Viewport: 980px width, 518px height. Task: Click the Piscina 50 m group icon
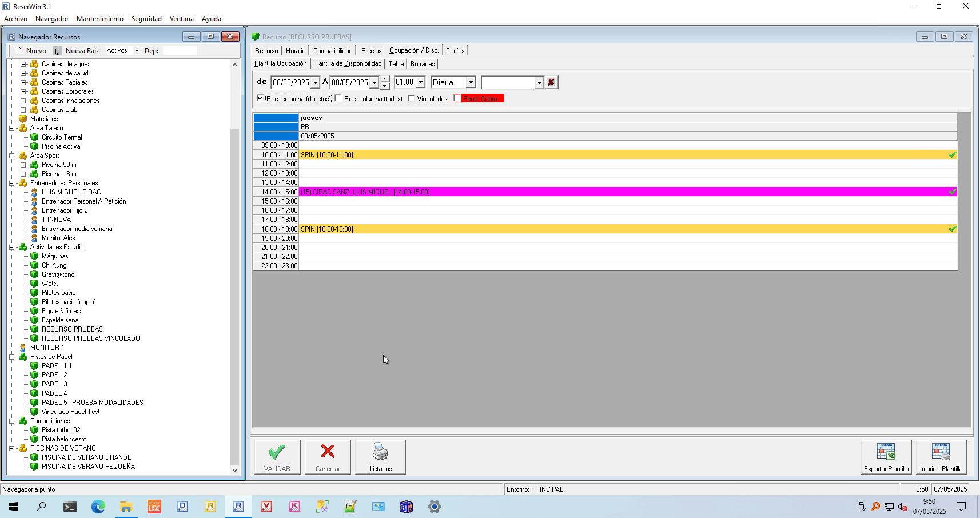click(34, 165)
